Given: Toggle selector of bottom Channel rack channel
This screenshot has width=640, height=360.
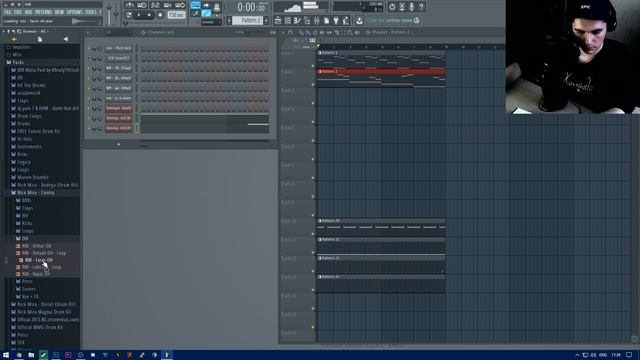Looking at the screenshot, I should pos(137,128).
